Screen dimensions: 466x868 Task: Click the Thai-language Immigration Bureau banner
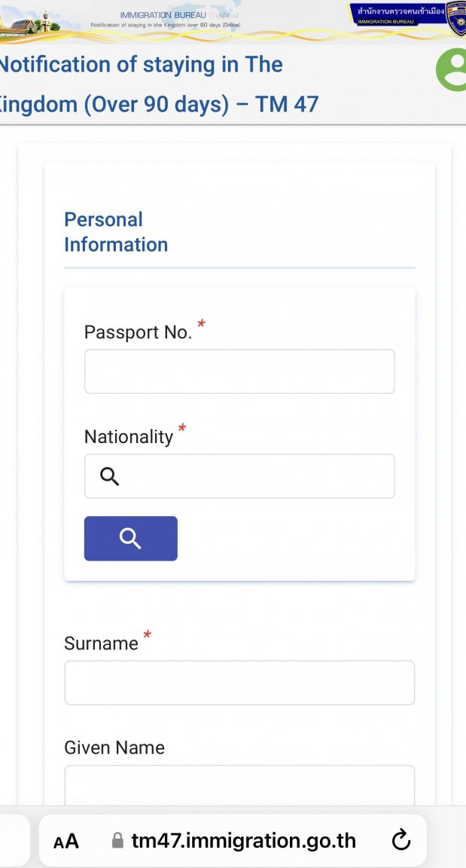coord(396,14)
